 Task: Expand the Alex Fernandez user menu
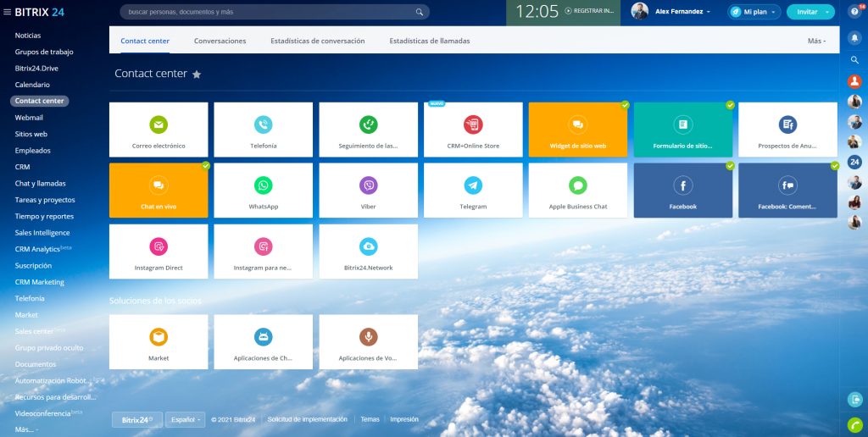point(682,12)
